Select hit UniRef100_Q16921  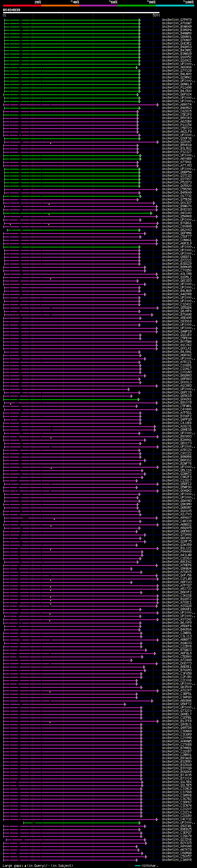click(x=177, y=61)
